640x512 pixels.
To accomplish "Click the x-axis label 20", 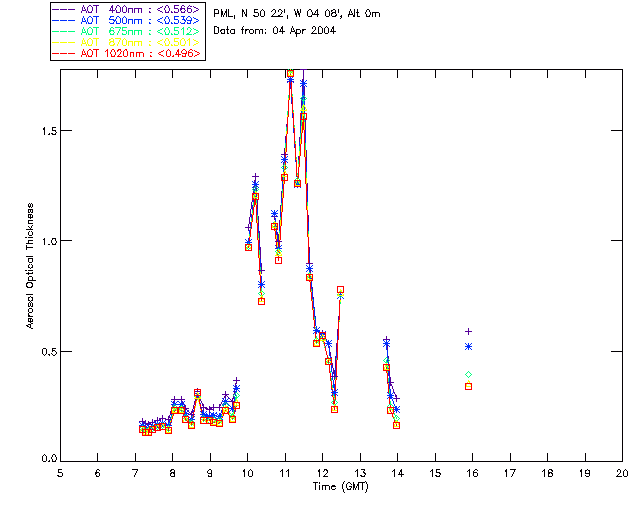I will pos(622,473).
